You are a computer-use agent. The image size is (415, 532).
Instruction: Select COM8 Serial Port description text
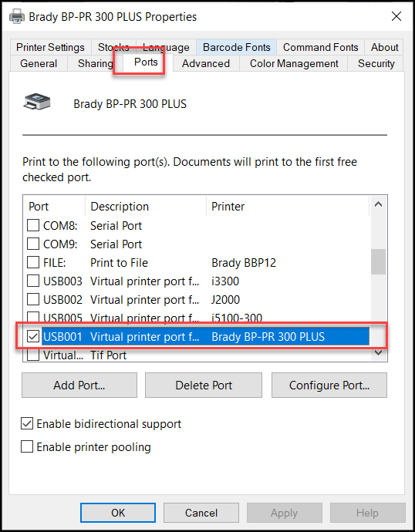click(x=116, y=226)
